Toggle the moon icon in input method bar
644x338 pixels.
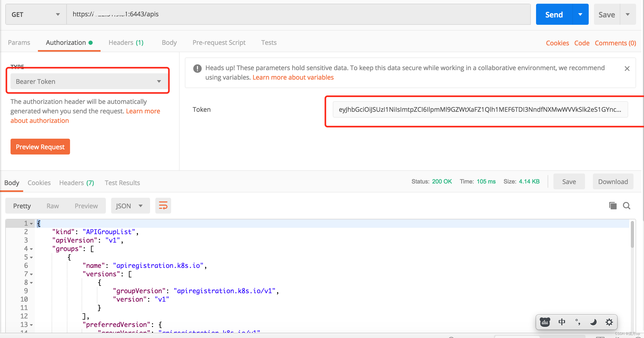click(x=593, y=322)
